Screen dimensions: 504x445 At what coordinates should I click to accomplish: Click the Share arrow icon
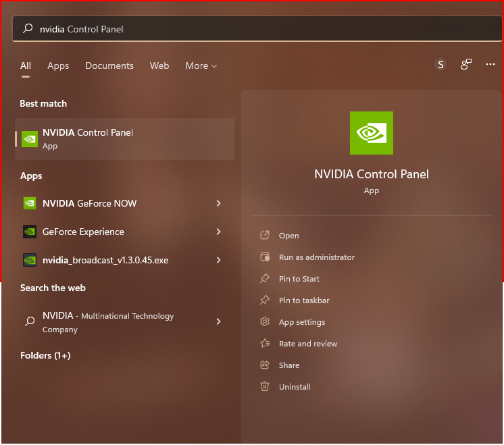(x=265, y=365)
